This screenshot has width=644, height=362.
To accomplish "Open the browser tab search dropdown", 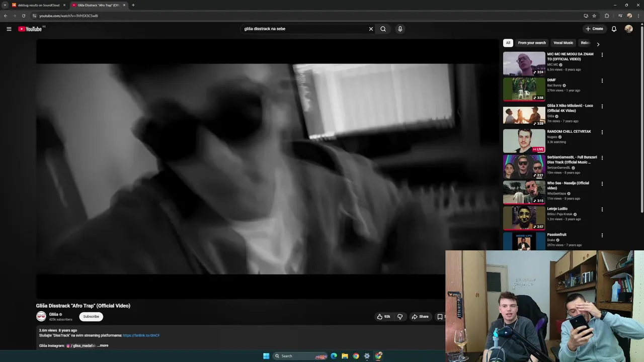I will click(5, 5).
